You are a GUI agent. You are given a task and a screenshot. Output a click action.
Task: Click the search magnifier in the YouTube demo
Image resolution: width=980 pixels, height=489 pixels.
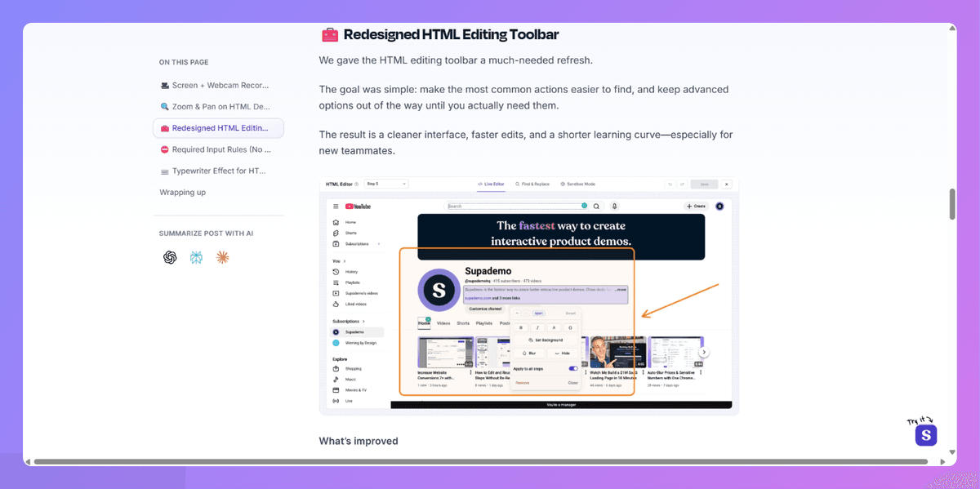pos(596,207)
